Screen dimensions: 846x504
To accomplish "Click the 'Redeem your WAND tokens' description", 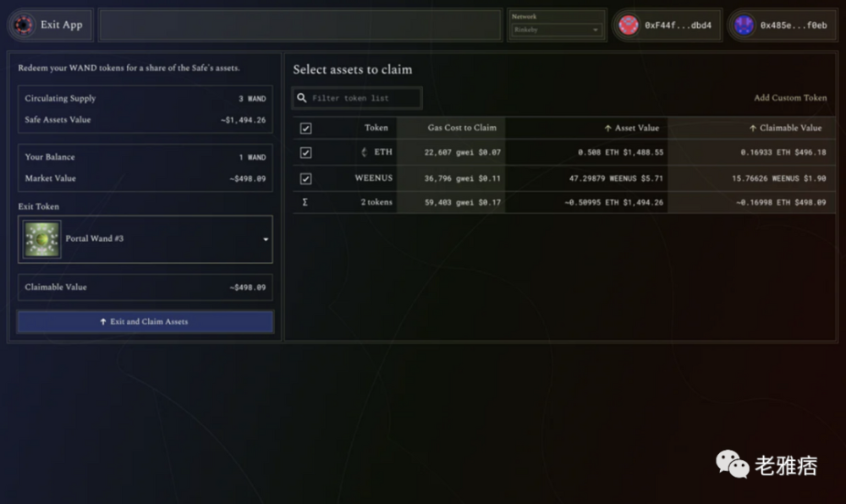I will [x=129, y=68].
